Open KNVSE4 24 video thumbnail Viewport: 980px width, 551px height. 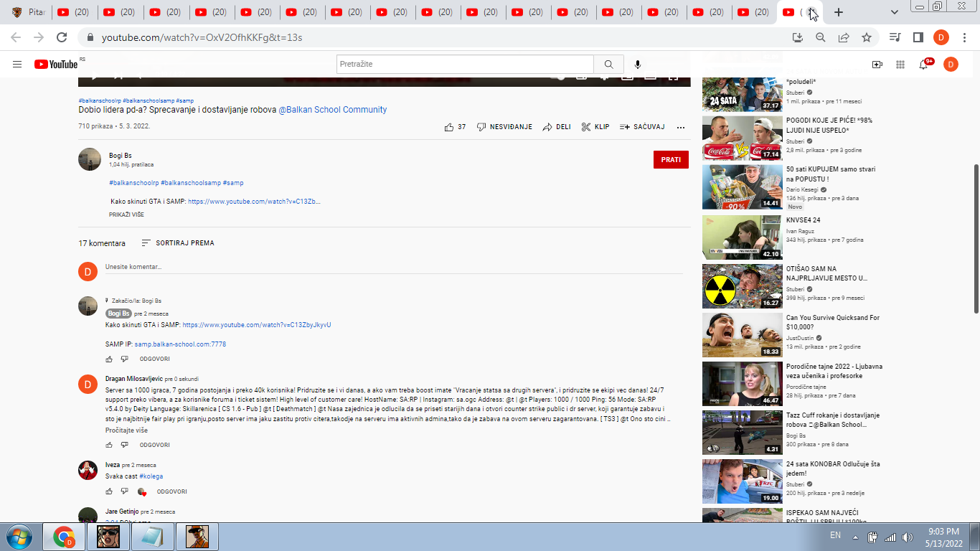point(742,237)
